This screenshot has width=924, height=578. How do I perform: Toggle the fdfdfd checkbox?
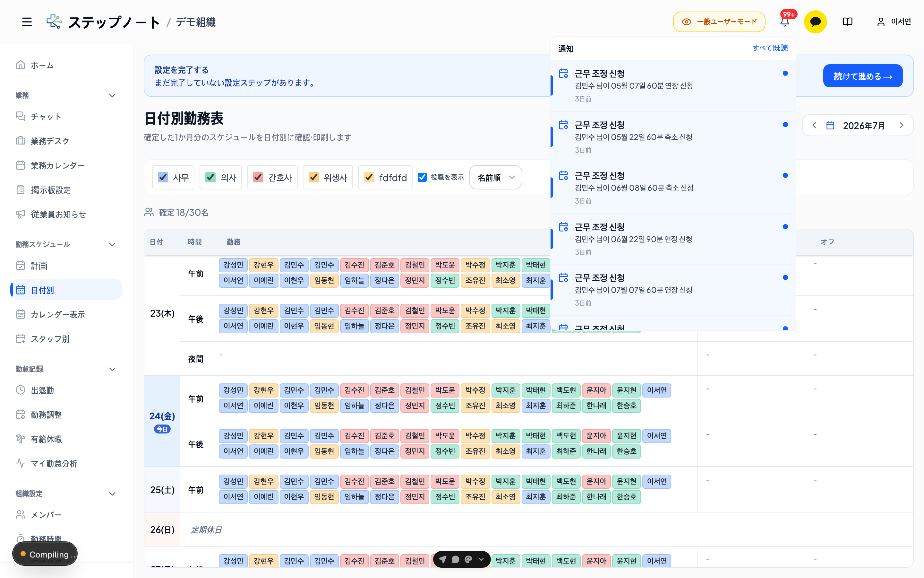(x=369, y=177)
